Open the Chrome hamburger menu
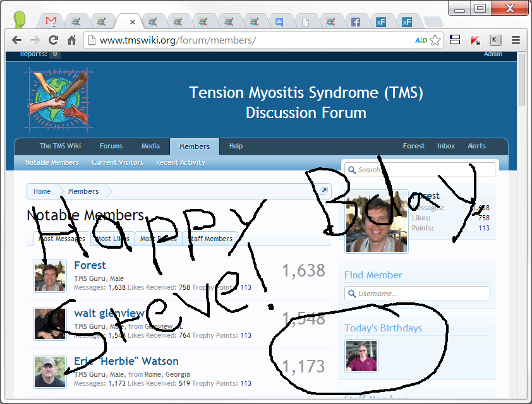 [516, 40]
